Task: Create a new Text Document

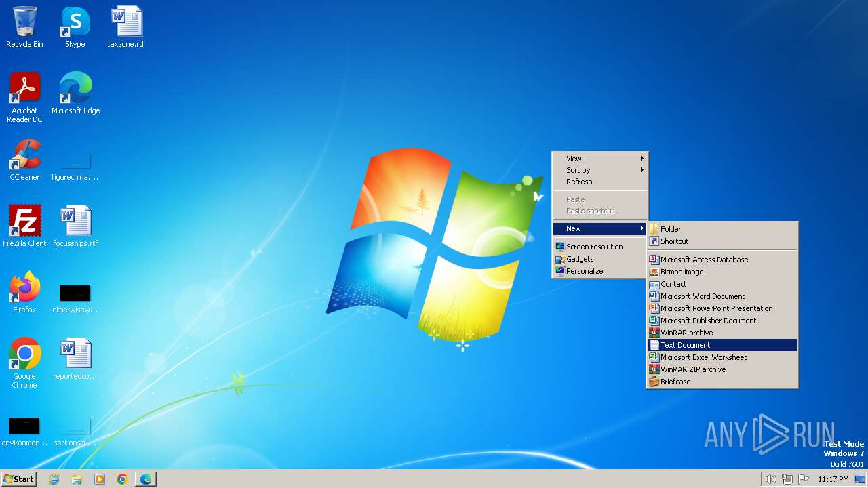Action: [x=722, y=345]
